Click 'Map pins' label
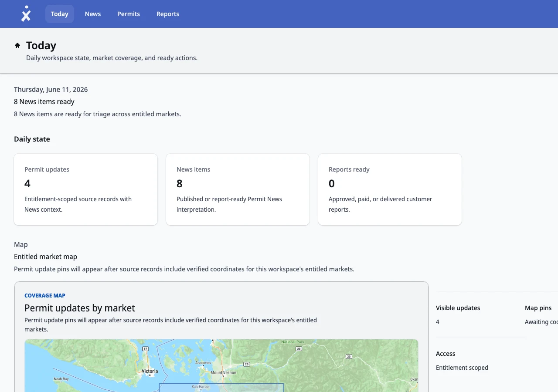 click(538, 308)
